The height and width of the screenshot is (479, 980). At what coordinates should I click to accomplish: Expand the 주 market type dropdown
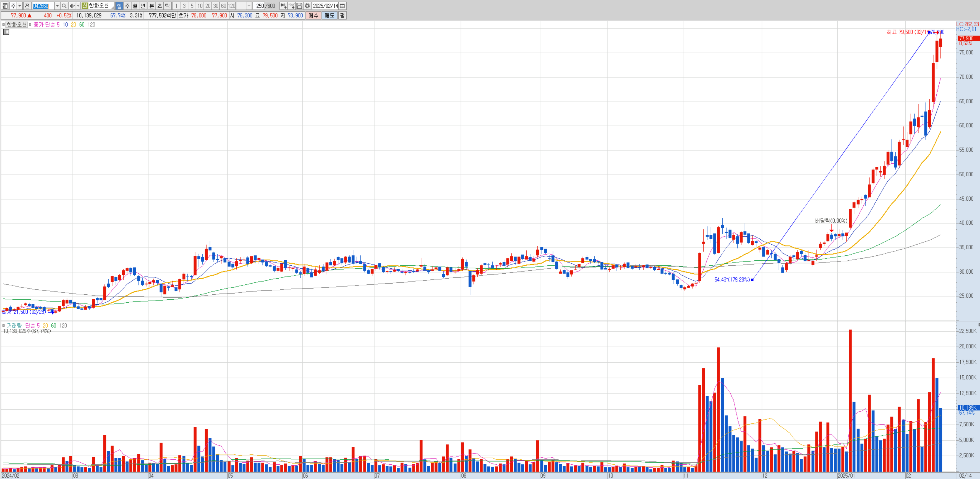pyautogui.click(x=20, y=6)
